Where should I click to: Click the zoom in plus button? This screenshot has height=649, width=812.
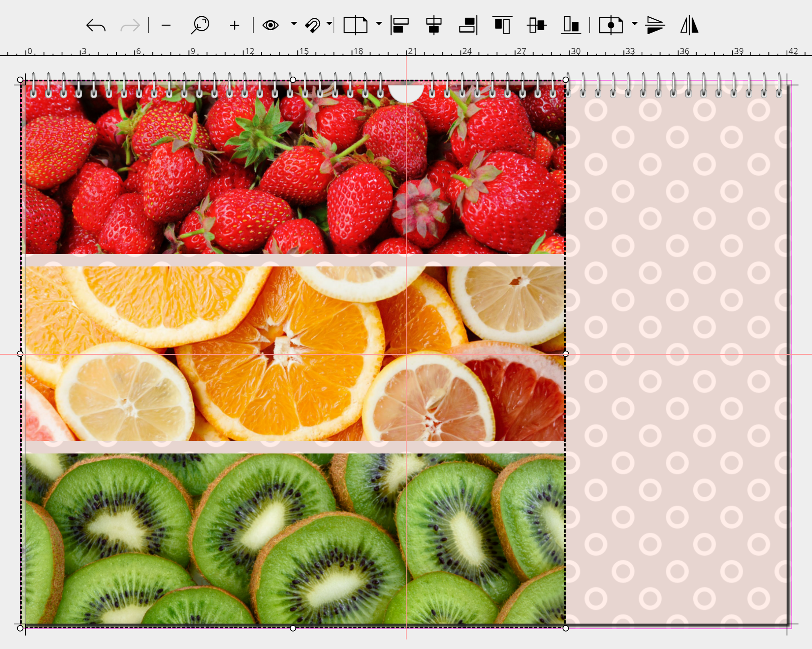click(235, 25)
